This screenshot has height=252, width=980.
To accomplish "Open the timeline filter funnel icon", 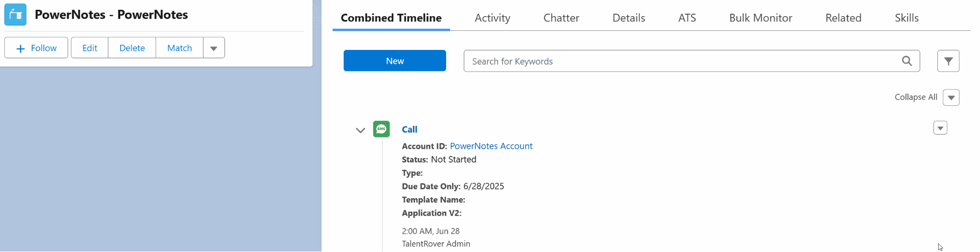I will pos(948,61).
